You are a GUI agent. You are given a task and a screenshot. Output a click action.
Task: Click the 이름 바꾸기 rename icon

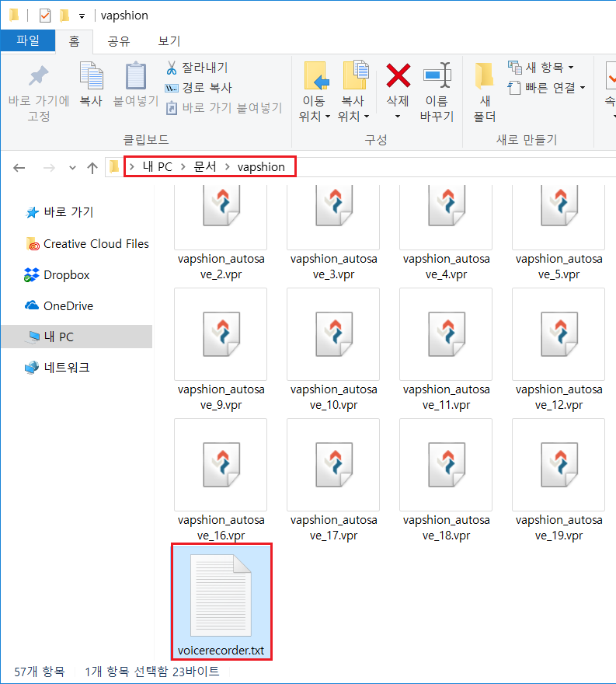(x=437, y=75)
